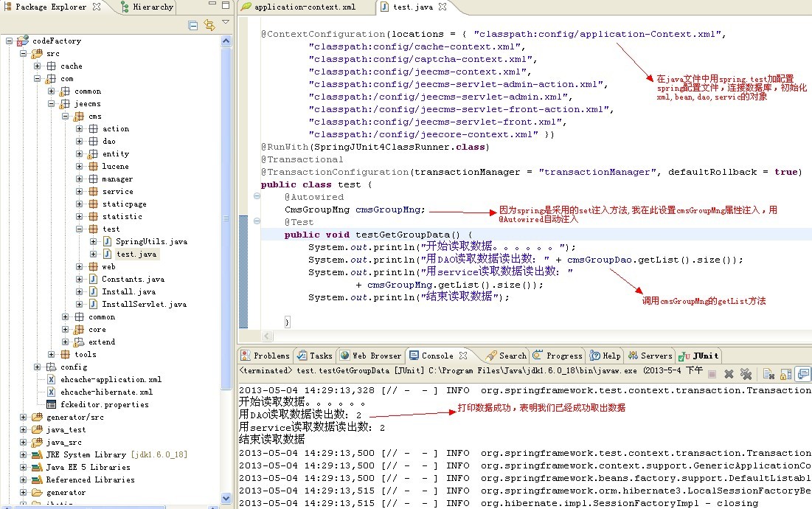Collapse the test package node
Viewport: 812px width, 509px height.
pyautogui.click(x=79, y=229)
